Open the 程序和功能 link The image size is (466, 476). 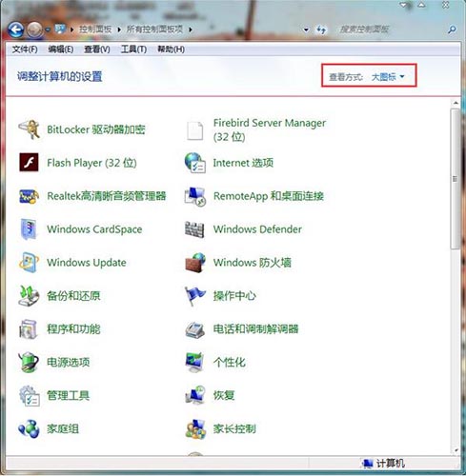tap(73, 329)
